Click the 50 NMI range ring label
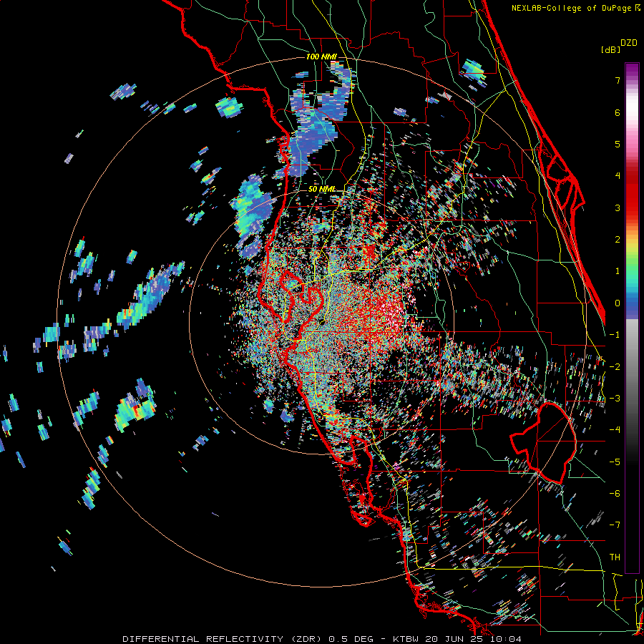 (322, 189)
